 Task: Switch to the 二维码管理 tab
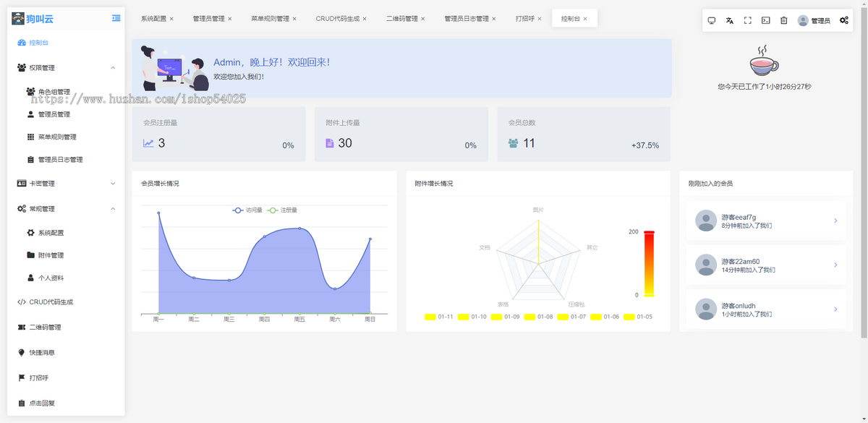[401, 19]
